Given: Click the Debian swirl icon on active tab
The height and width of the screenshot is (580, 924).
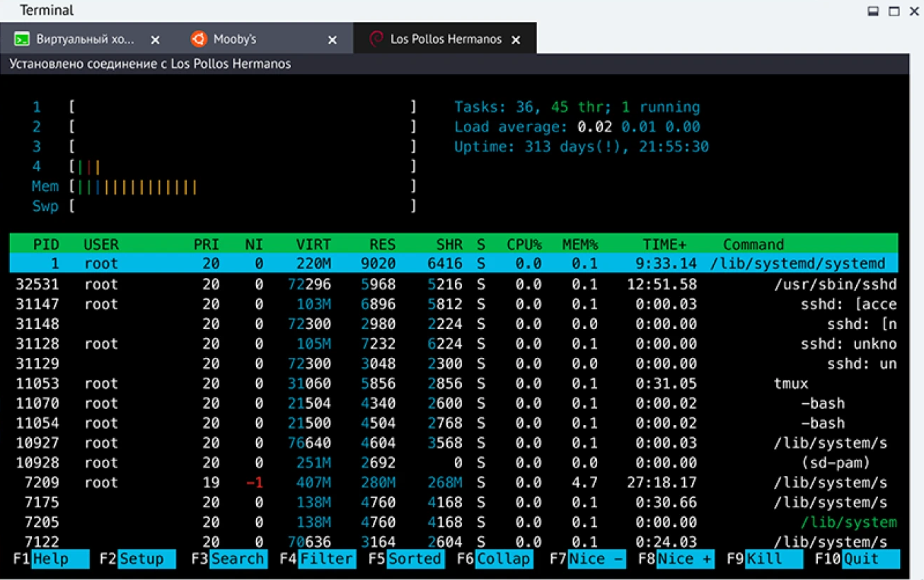Looking at the screenshot, I should click(376, 40).
